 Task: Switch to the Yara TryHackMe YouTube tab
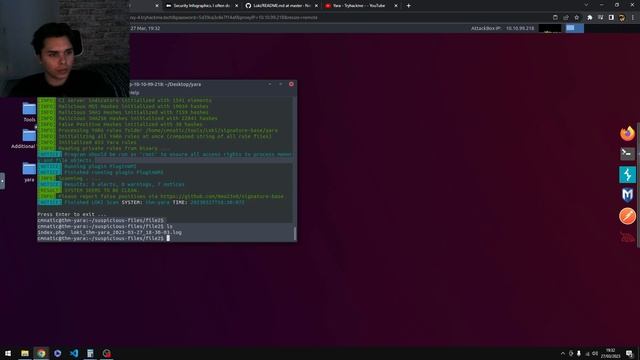click(359, 6)
